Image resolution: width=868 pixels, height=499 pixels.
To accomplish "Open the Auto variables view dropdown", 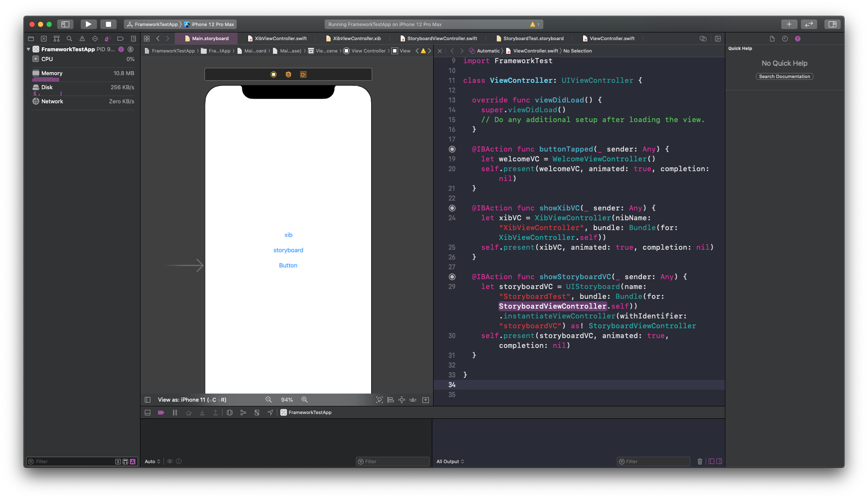I will [152, 461].
